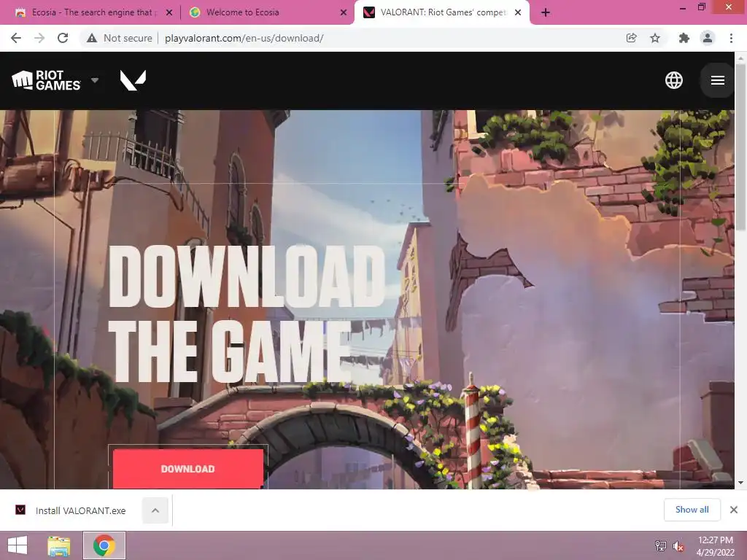Screen dimensions: 747x560
Task: Click the scrollbar up arrow
Action: 740,58
